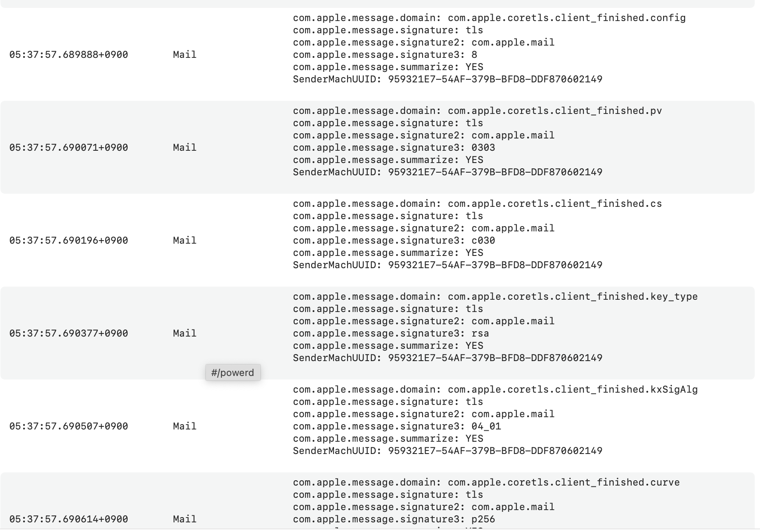Click Mail process in the key_type row

[x=185, y=333]
